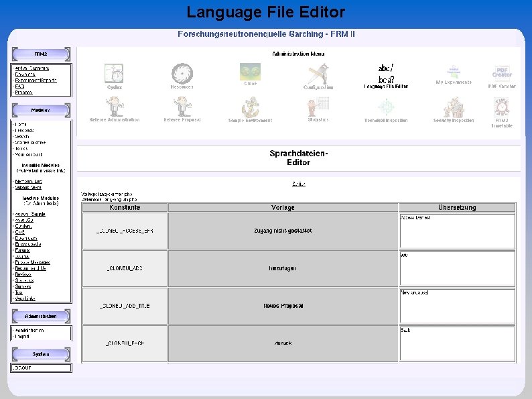Open the Recommend Us link
Screen dimensions: 532x399
click(x=31, y=268)
